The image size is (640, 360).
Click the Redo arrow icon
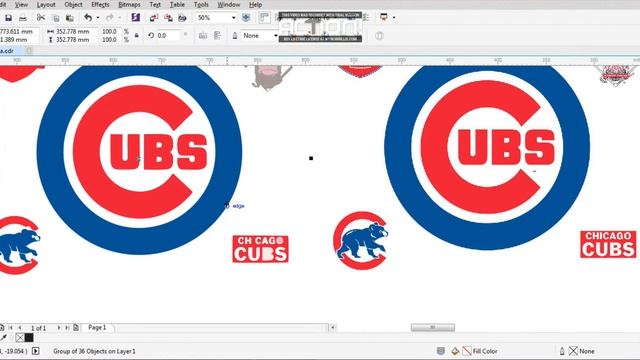point(109,18)
